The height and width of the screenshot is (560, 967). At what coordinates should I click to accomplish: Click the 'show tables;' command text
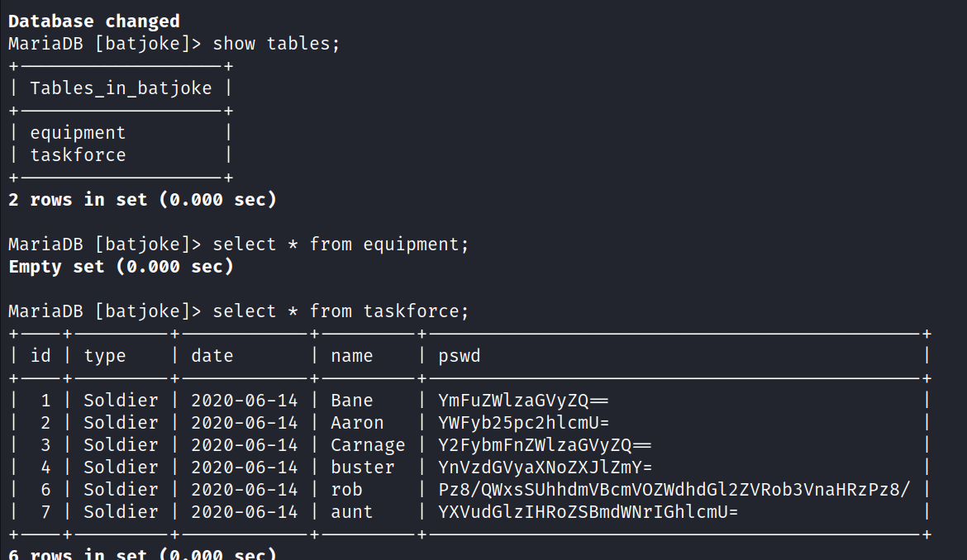[x=276, y=44]
